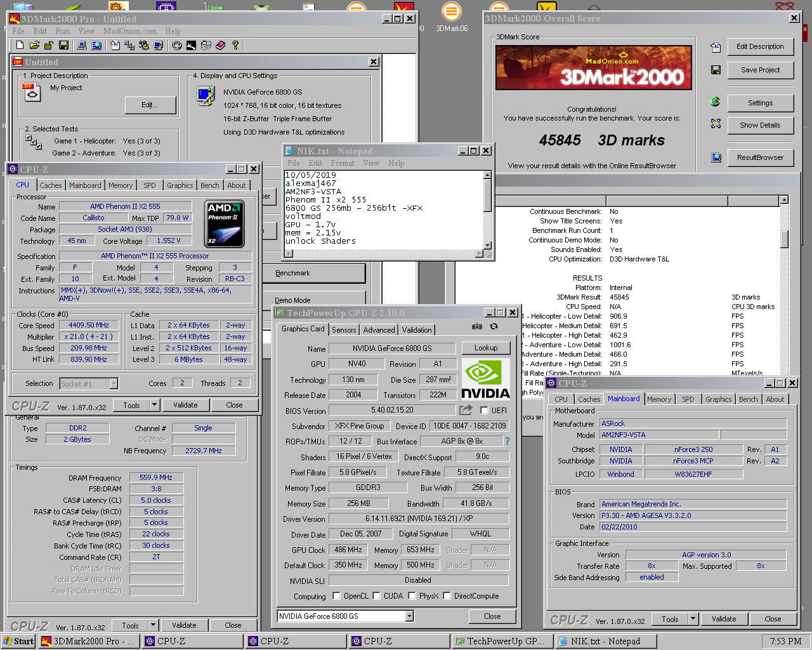Enable the OpenCL checkbox
The width and height of the screenshot is (812, 650).
coord(336,596)
